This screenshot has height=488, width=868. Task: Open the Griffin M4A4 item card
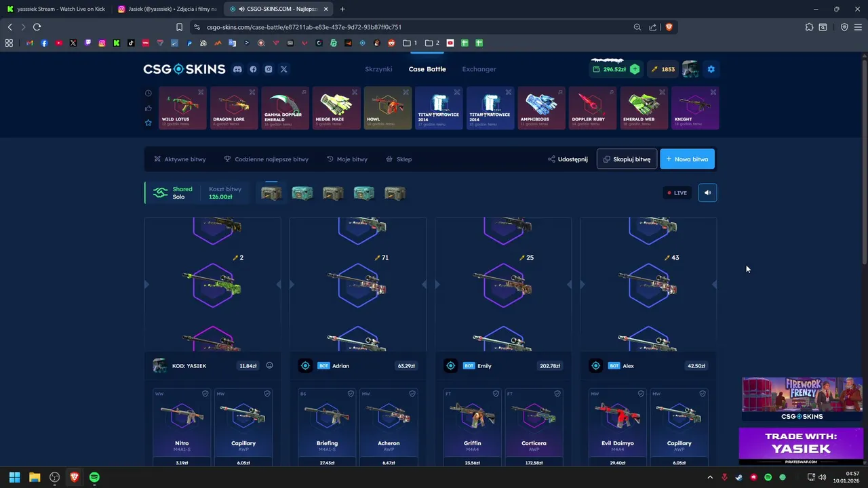[472, 427]
